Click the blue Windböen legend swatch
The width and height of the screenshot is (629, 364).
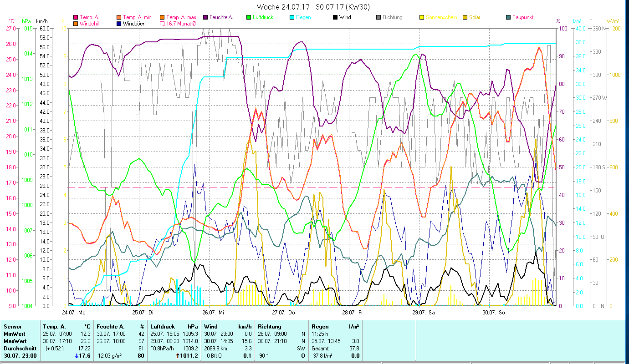coord(118,23)
